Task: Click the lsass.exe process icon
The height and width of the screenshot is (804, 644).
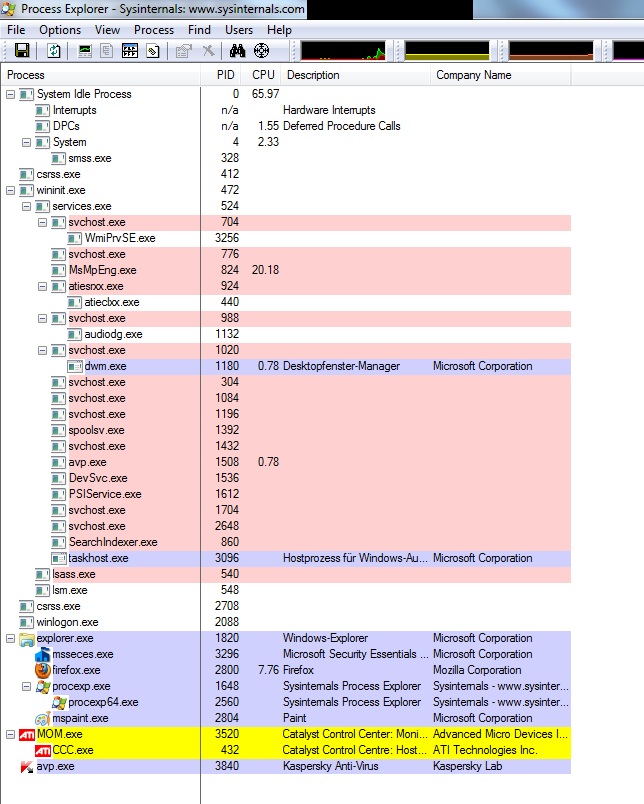Action: click(43, 574)
